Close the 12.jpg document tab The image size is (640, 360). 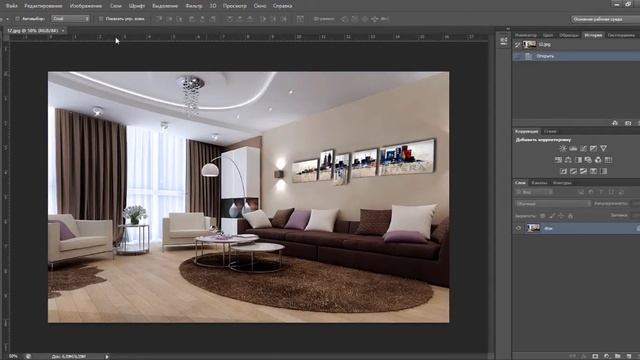63,31
